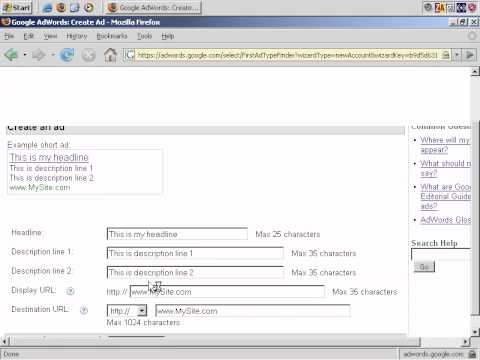
Task: Click the first system tray icon
Action: pos(428,7)
